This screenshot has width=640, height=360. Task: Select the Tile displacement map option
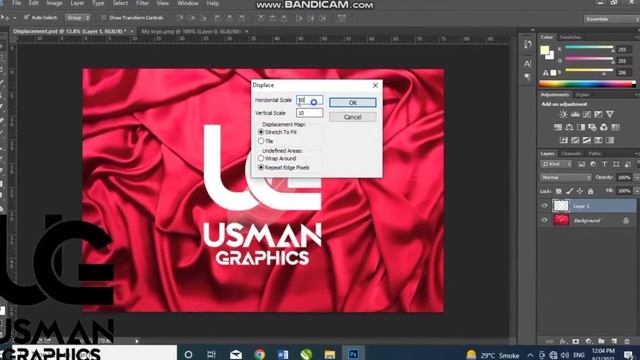coord(266,141)
